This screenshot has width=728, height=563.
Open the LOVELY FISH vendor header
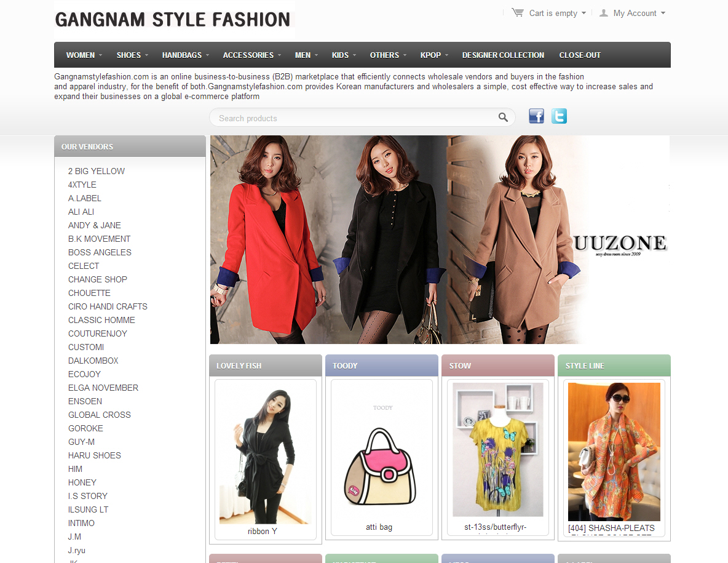[266, 365]
